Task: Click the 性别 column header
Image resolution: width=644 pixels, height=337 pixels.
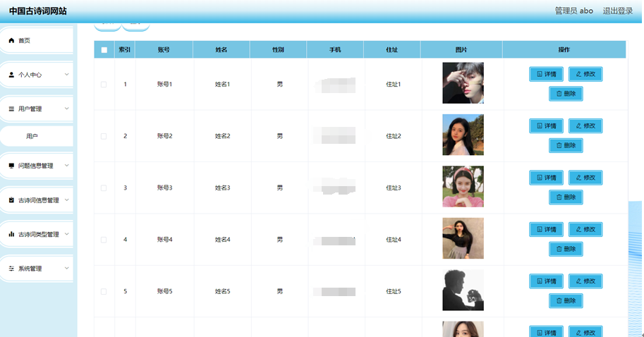Action: [278, 49]
